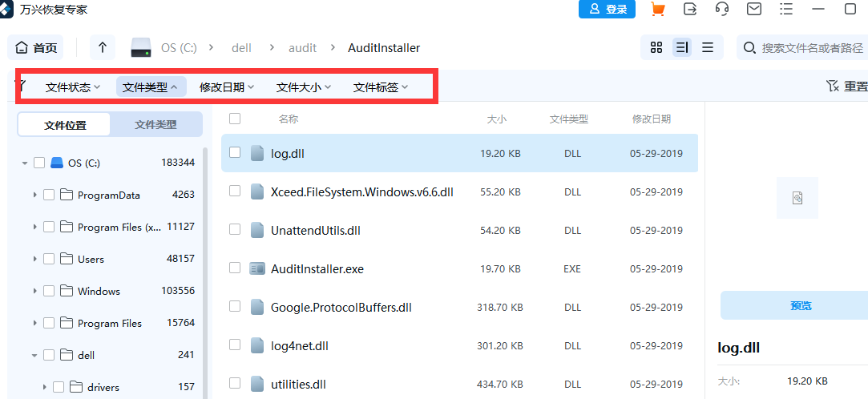Screen dimensions: 868x399
Task: Click the 万兴恢复专家 app logo
Action: coord(6,9)
